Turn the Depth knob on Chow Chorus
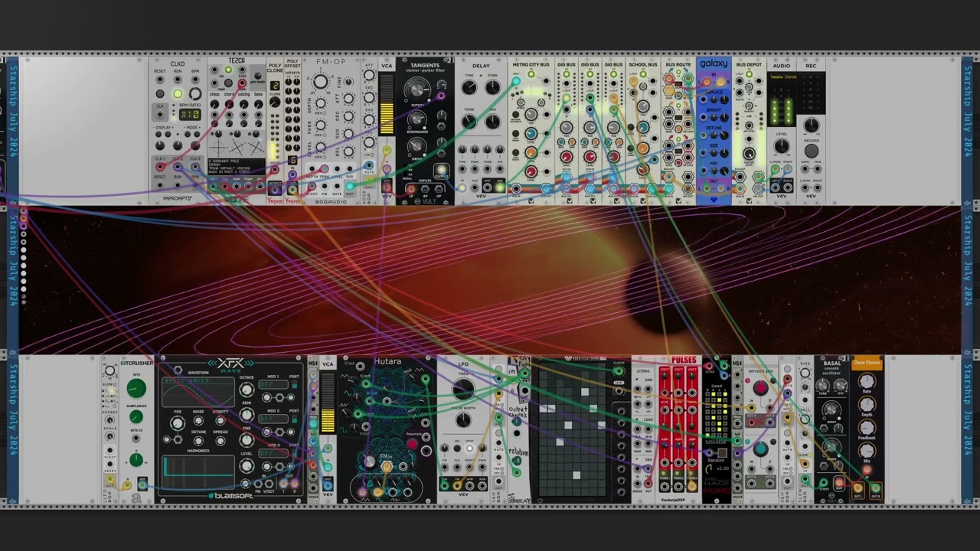The height and width of the screenshot is (551, 980). coord(867,403)
